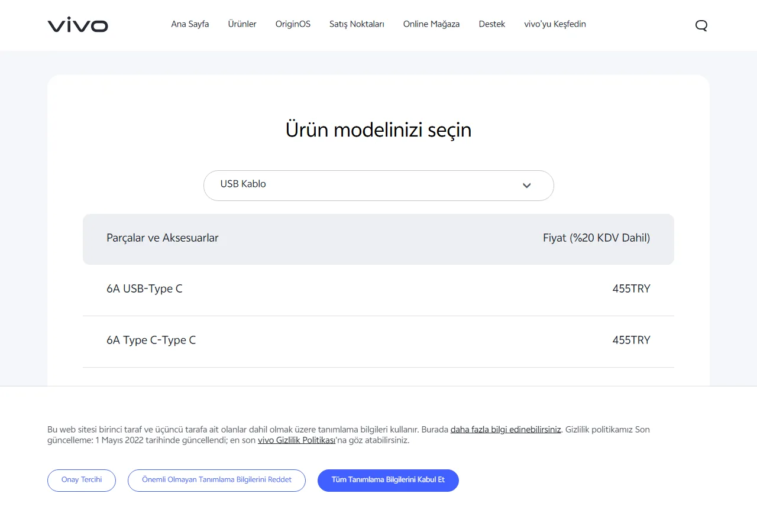Go to Ana Sayfa menu item
This screenshot has width=757, height=532.
tap(190, 24)
